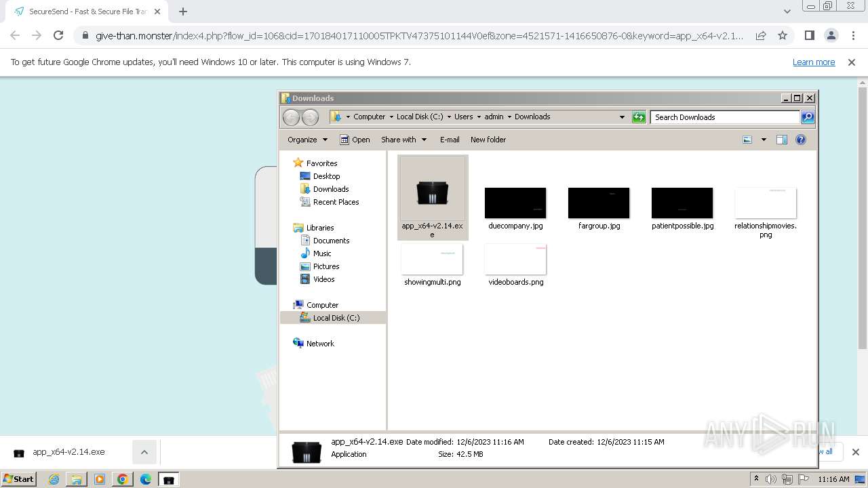Open the Organize menu

point(307,140)
